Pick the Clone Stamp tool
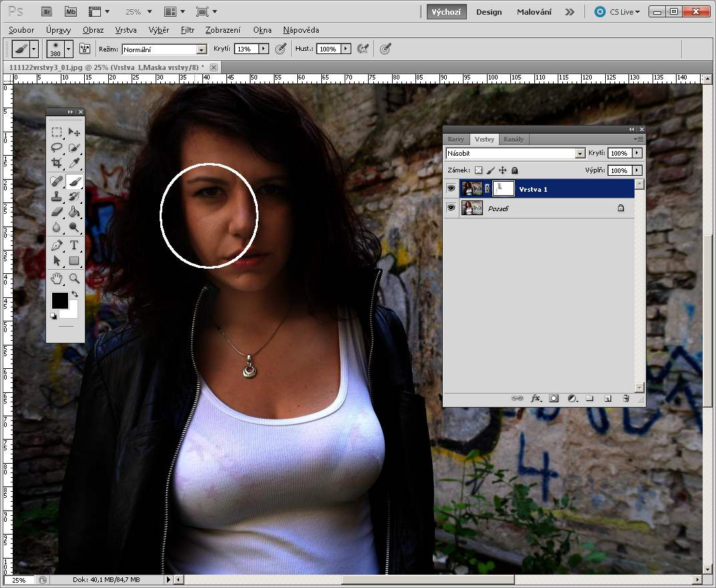The width and height of the screenshot is (716, 588). pos(57,196)
